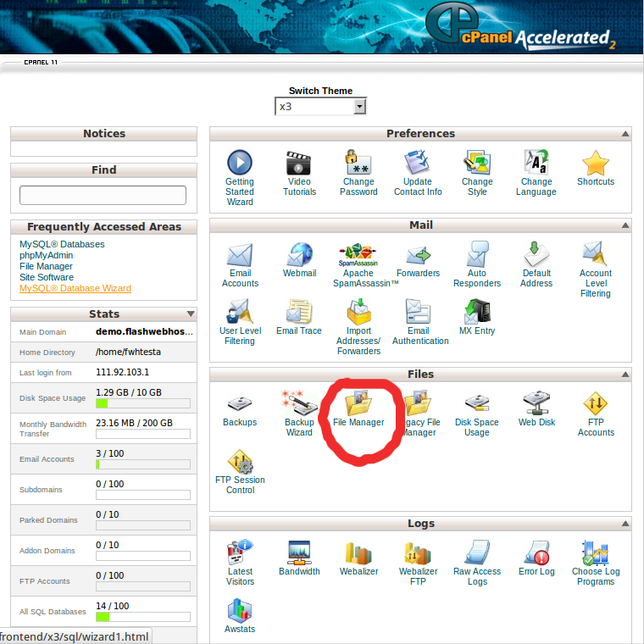Open the Error Log icon
The width and height of the screenshot is (644, 644).
536,552
